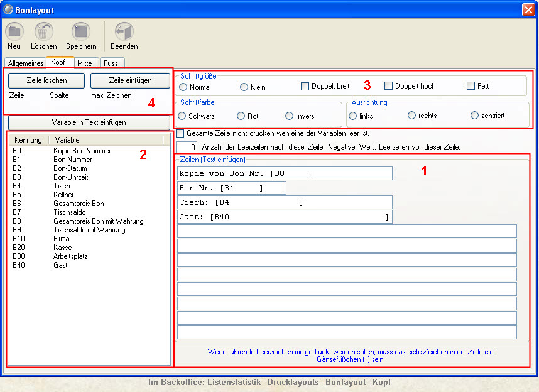This screenshot has height=392, width=539.
Task: Switch to the Mitte tab
Action: click(84, 63)
